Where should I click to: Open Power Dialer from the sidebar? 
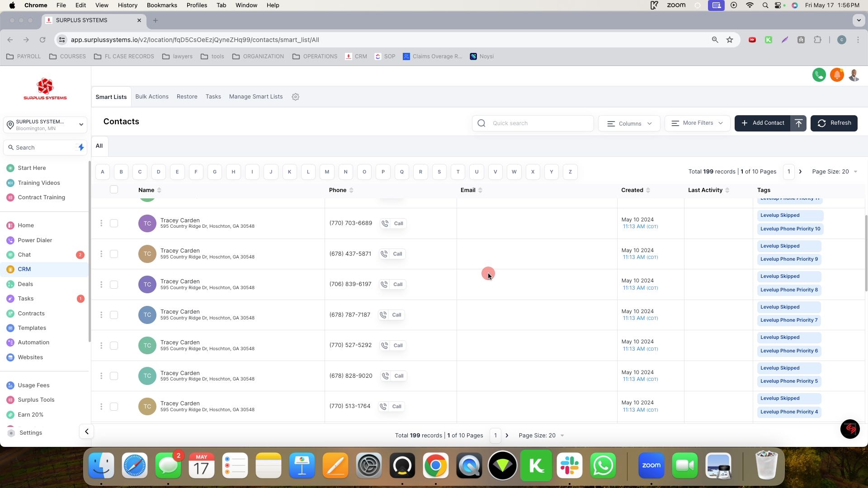35,240
